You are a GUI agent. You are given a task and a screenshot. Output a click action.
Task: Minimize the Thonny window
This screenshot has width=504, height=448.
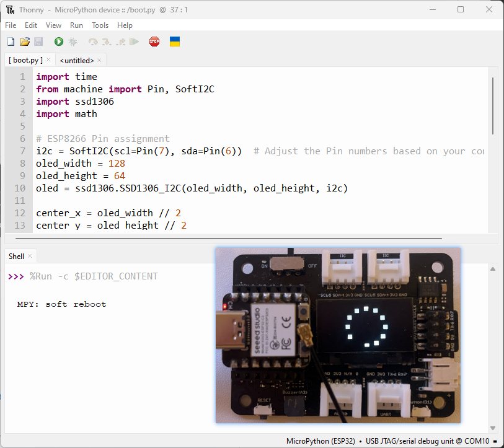(433, 10)
